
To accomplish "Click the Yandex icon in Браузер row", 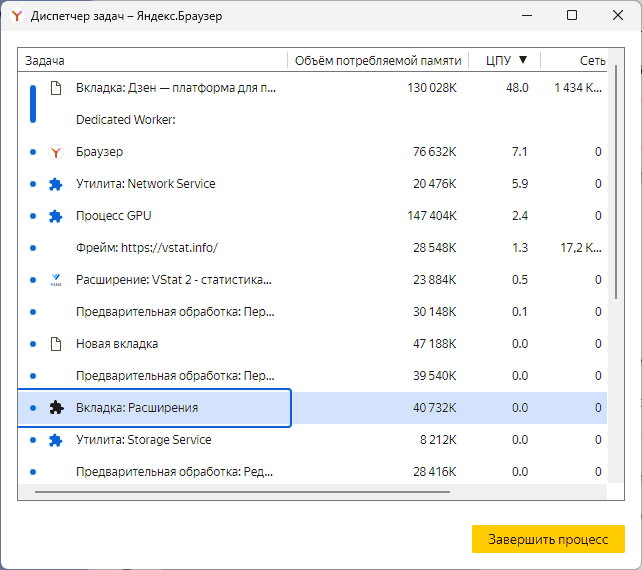I will click(56, 152).
